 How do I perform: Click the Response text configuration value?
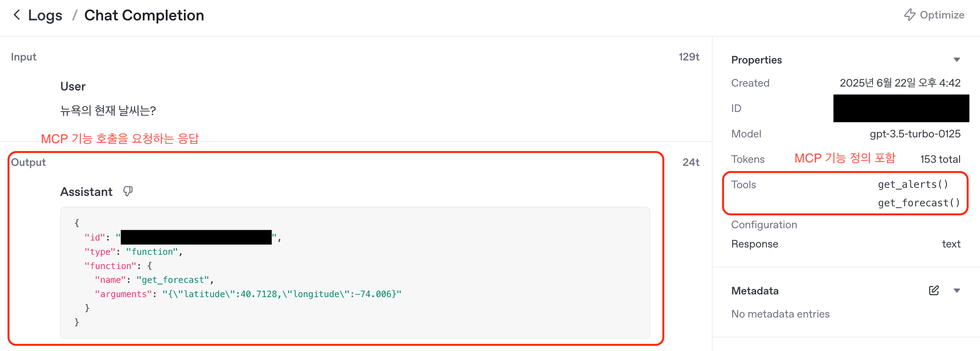[x=951, y=244]
